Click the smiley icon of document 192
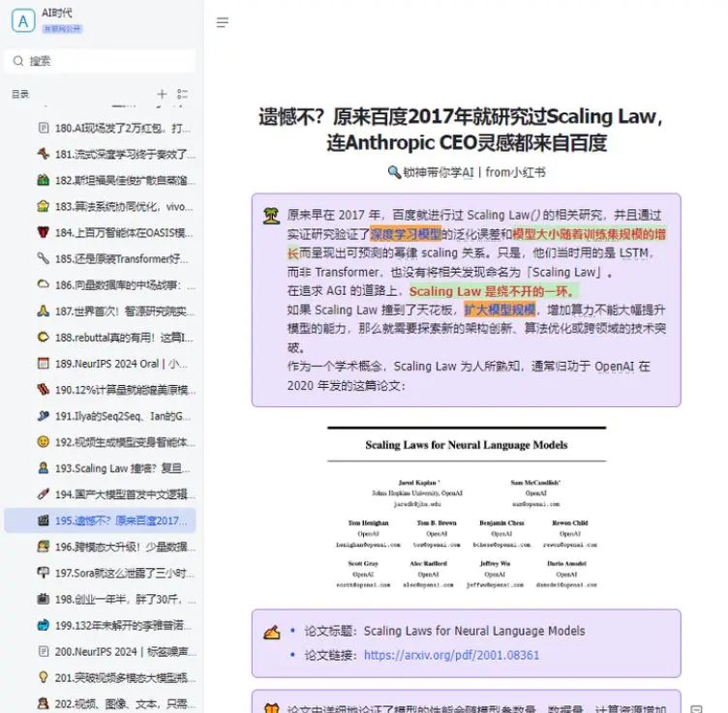This screenshot has width=728, height=713. (x=44, y=442)
